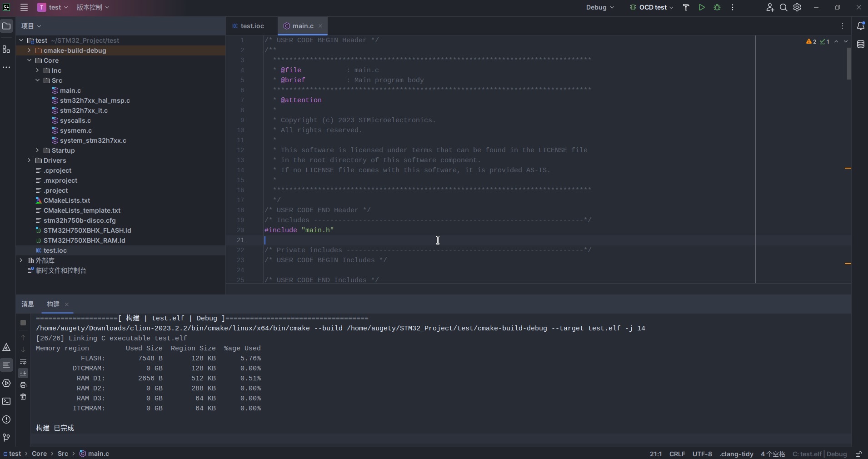Click the test.elf | Debug resolve context

[x=819, y=454]
